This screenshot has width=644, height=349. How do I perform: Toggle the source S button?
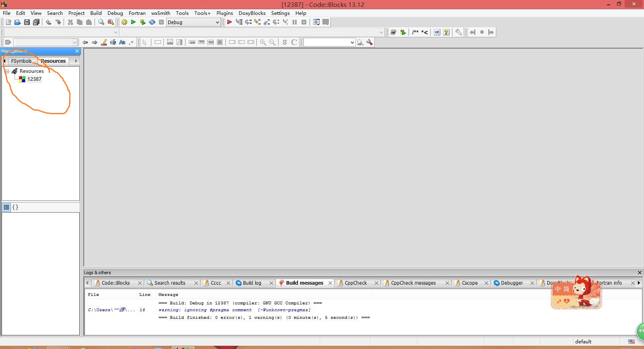point(285,42)
